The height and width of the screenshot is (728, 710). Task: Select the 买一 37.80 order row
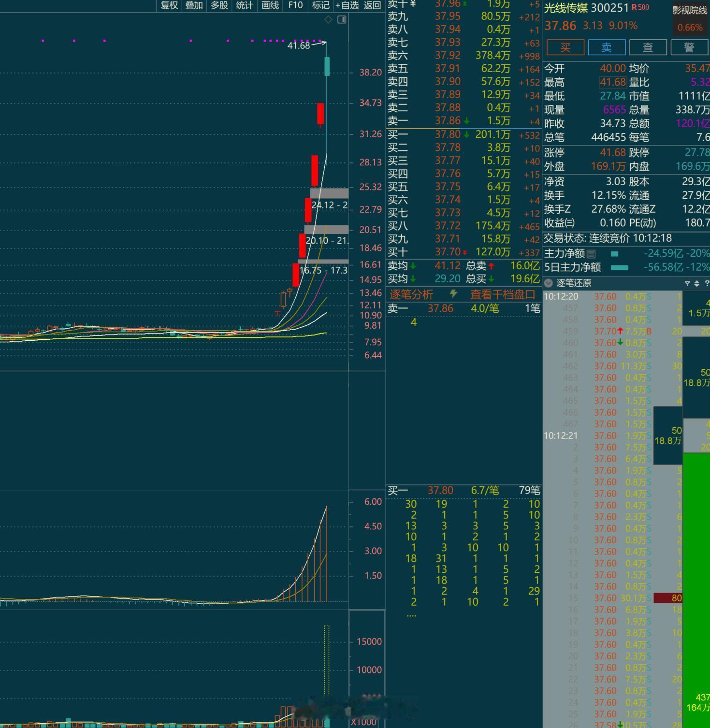click(x=463, y=134)
